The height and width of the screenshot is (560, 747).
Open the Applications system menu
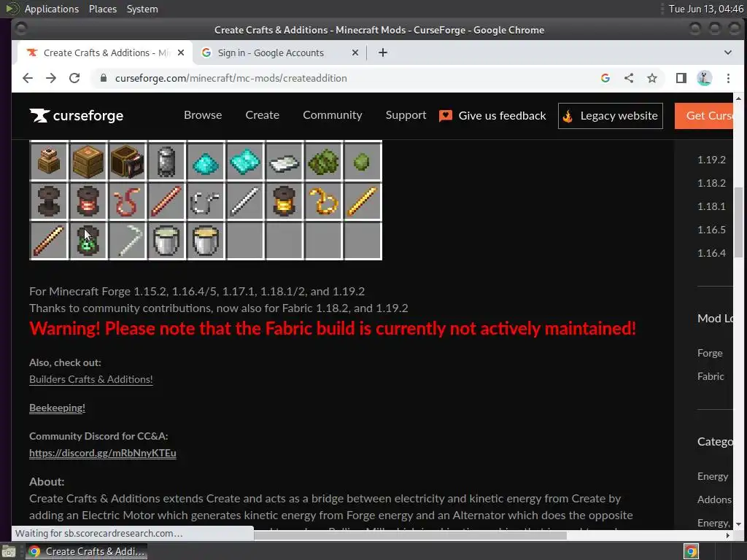(52, 9)
